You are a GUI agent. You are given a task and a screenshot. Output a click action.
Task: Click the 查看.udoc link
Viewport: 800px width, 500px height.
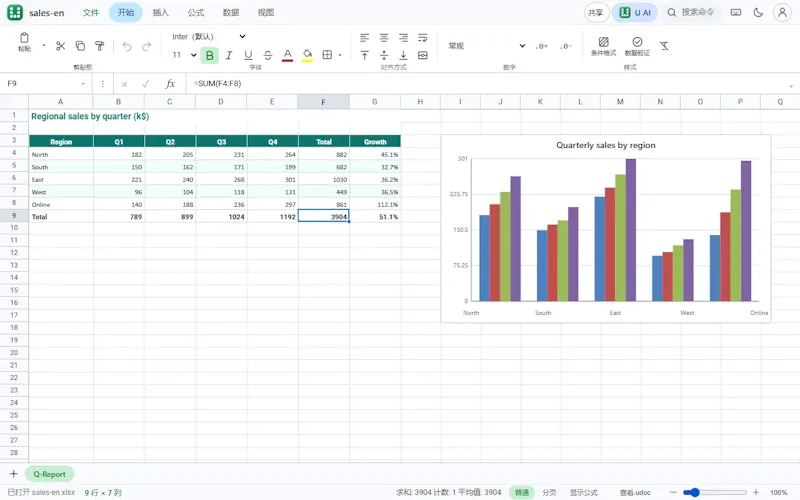click(x=635, y=492)
